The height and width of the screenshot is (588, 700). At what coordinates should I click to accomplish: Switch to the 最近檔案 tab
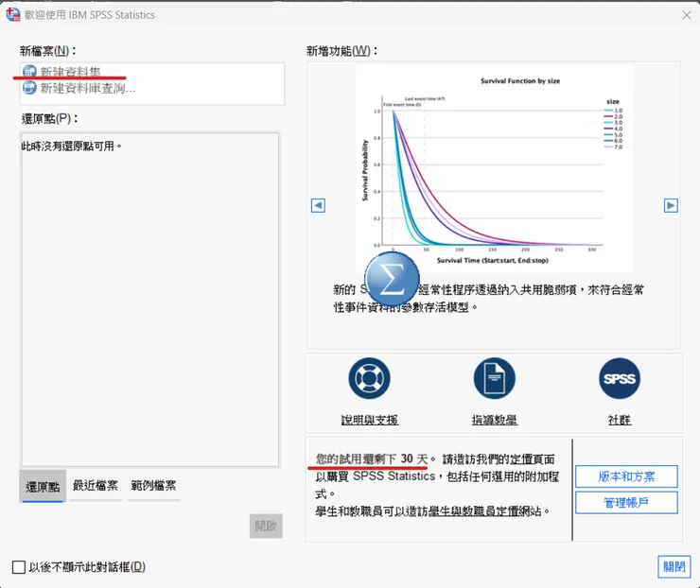96,485
